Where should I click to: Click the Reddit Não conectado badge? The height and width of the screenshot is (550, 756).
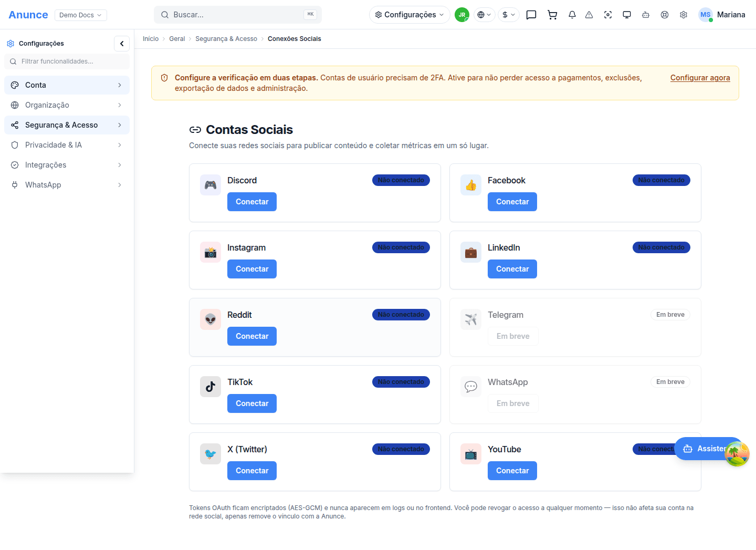[x=401, y=315]
